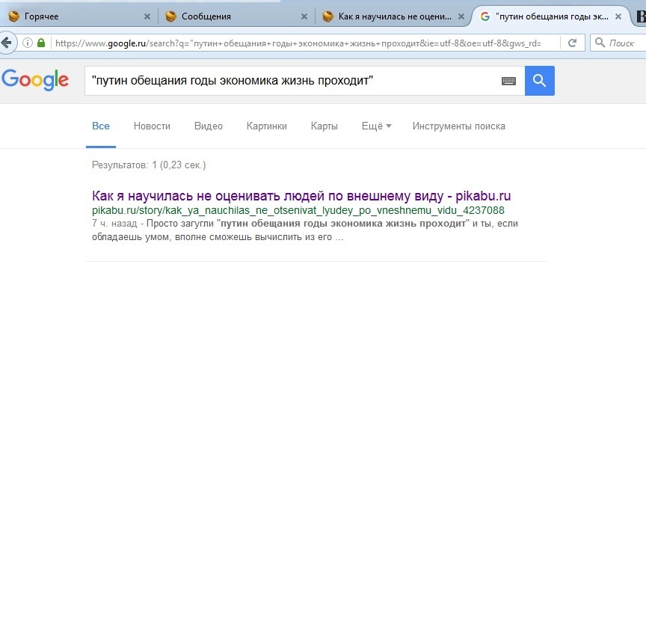Open 'Инструменты поиска' search tools
This screenshot has height=644, width=646.
click(458, 126)
